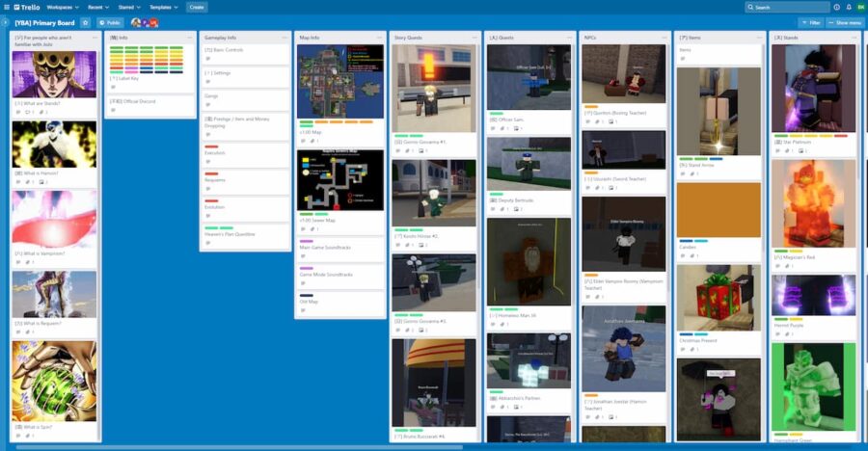This screenshot has height=451, width=868.
Task: Open list actions menu for Gameplay Info list
Action: 285,38
